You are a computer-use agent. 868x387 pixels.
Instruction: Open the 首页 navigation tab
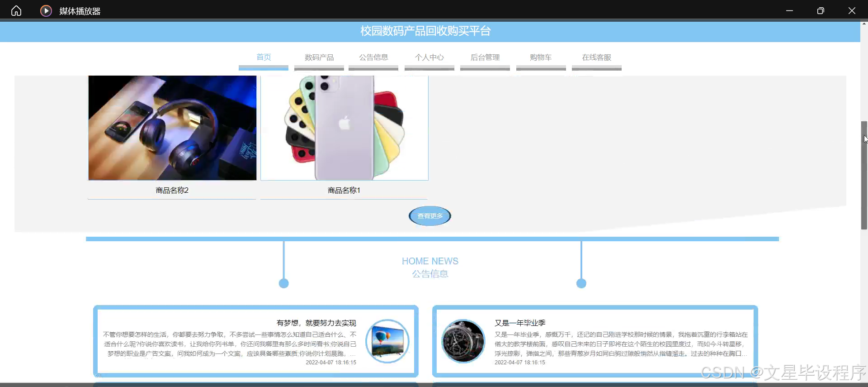click(264, 57)
